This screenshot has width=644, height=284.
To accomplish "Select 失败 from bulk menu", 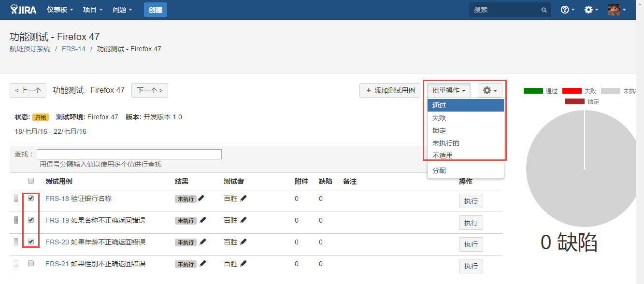I will click(x=466, y=118).
